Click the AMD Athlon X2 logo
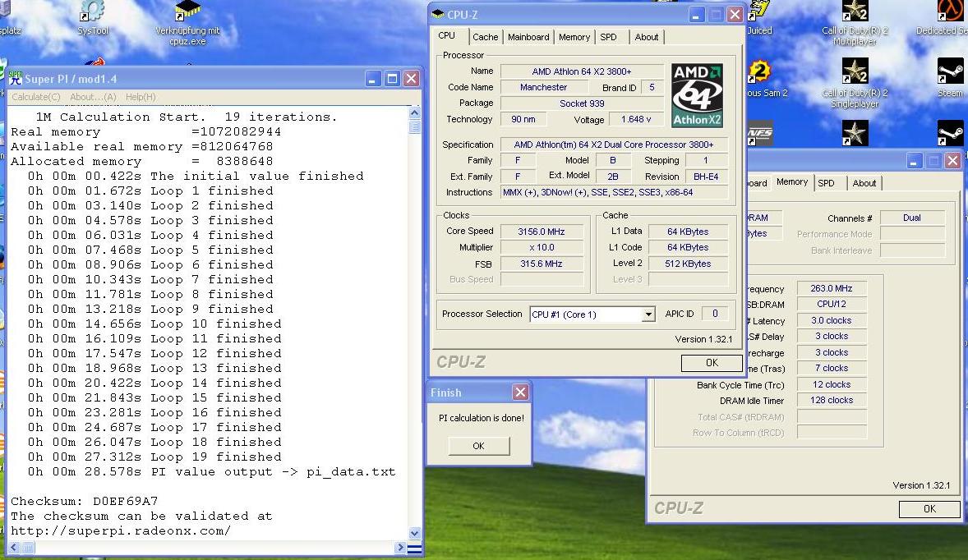 coord(697,95)
